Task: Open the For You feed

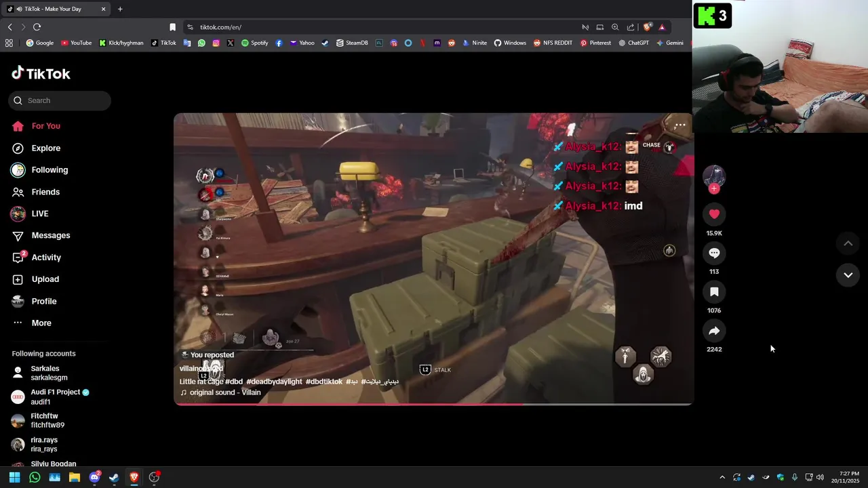Action: (x=36, y=126)
